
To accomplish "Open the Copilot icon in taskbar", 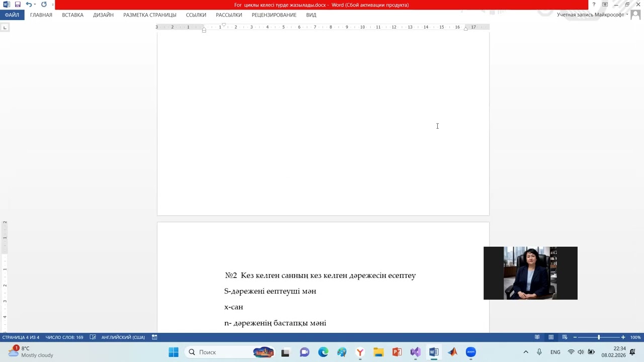I will (x=342, y=352).
